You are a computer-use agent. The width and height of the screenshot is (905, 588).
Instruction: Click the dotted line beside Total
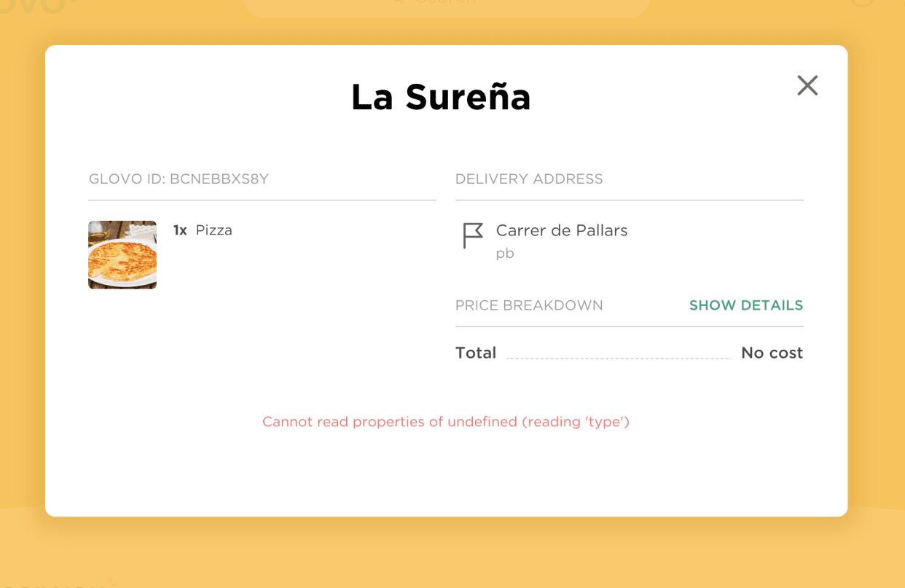point(619,358)
